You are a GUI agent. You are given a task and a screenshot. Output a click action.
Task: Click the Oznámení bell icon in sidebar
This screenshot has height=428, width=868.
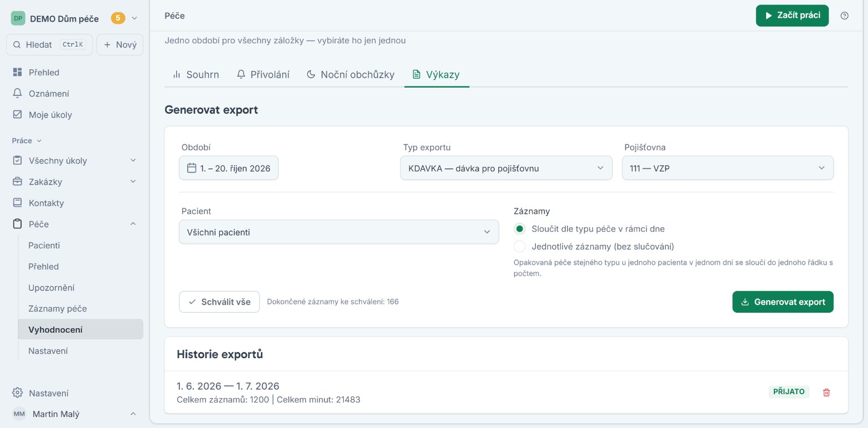17,94
